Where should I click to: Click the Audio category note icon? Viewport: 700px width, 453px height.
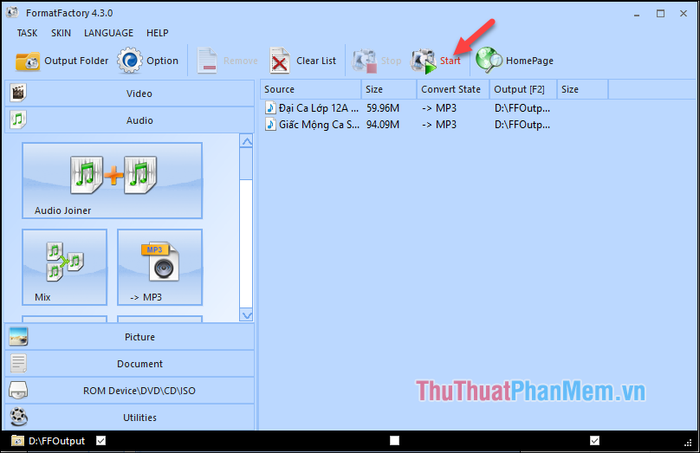[x=18, y=120]
